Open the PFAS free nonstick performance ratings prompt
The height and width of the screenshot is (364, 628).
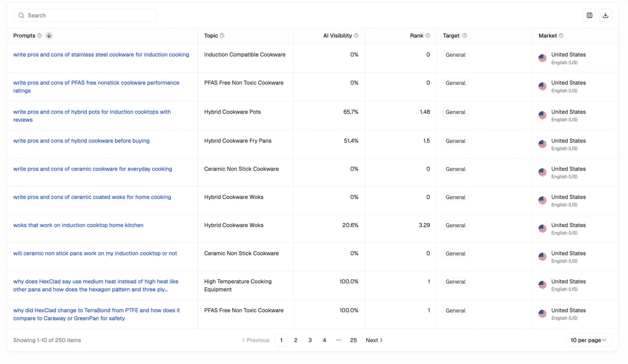[x=96, y=87]
